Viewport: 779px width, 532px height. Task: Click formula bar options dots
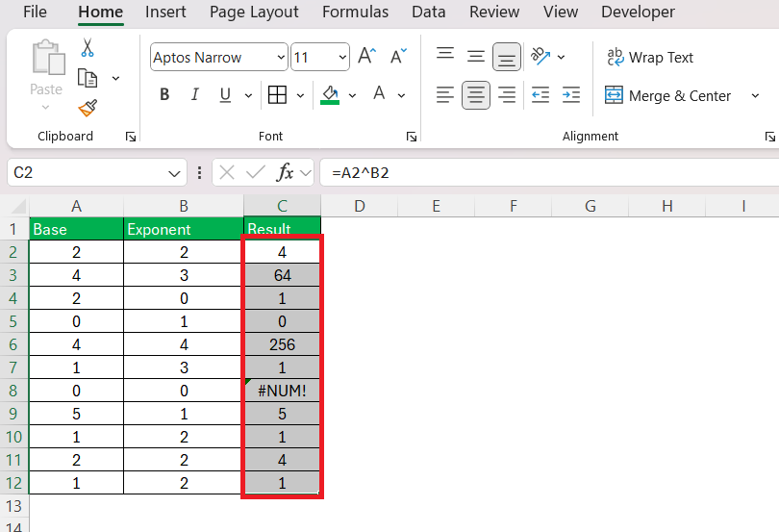(199, 172)
